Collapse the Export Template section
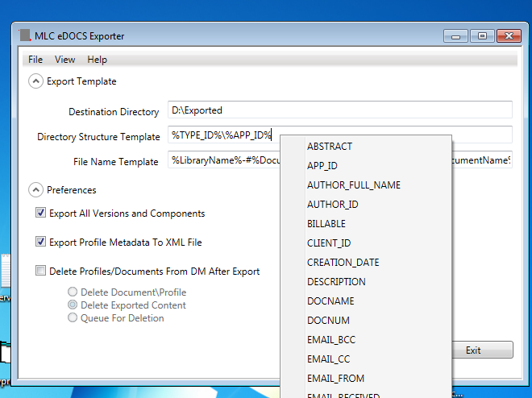532x398 pixels. pos(35,81)
